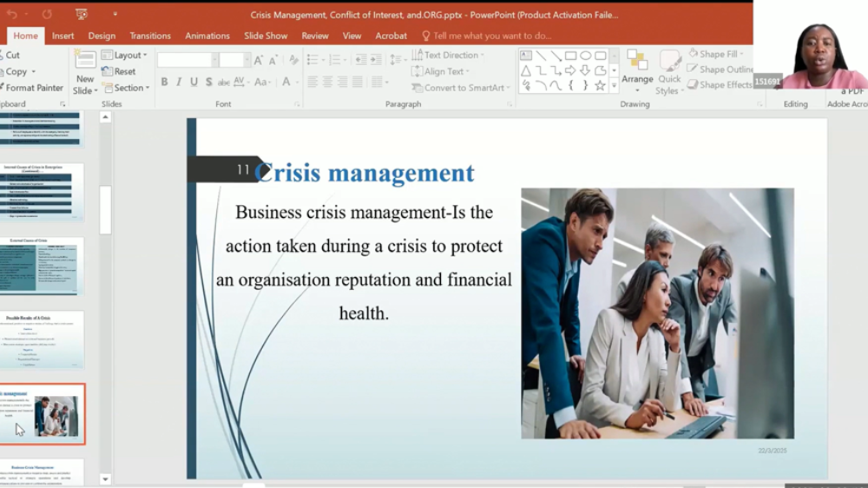Select the External Causes of Crisis slide thumbnail
Screen dimensions: 868x488
coord(42,266)
